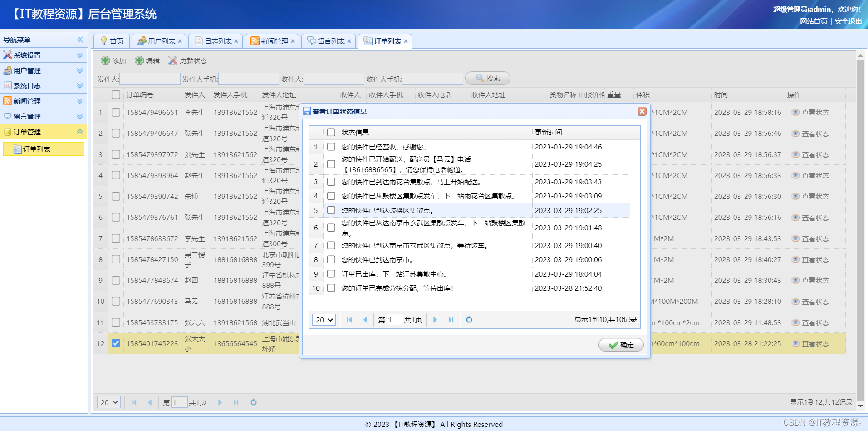Go to first page in dialog pager
This screenshot has width=868, height=431.
(349, 320)
